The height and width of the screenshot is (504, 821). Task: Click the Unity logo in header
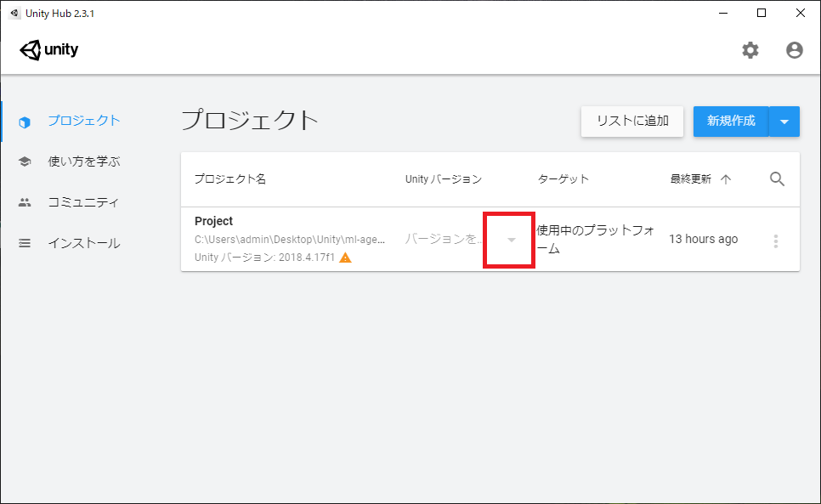[x=48, y=50]
